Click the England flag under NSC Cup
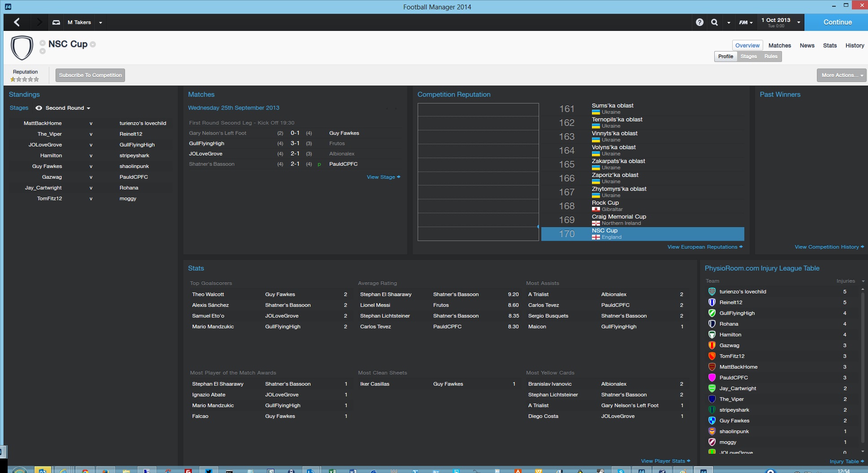The image size is (868, 473). 596,237
